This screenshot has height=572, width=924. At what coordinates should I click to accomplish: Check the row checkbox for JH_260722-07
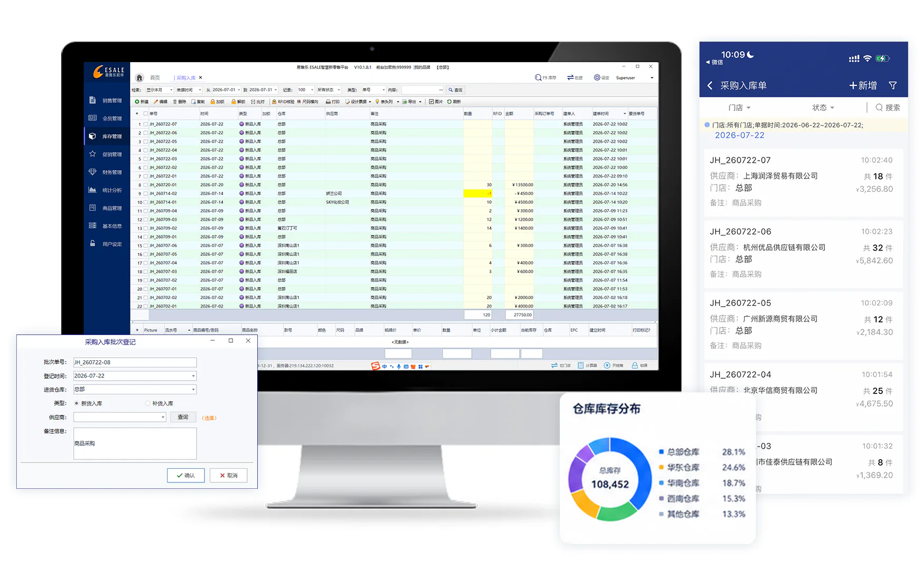point(145,124)
